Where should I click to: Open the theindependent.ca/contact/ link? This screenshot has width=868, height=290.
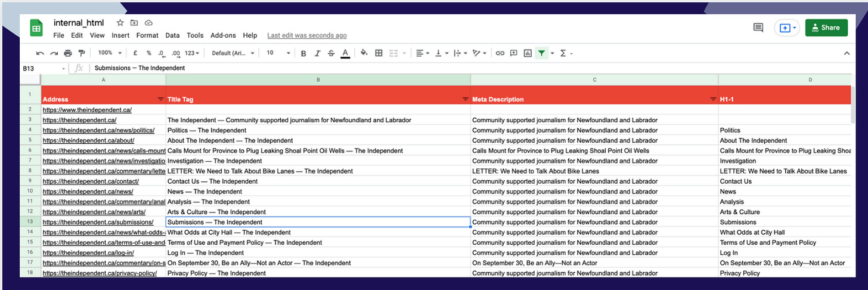(91, 181)
